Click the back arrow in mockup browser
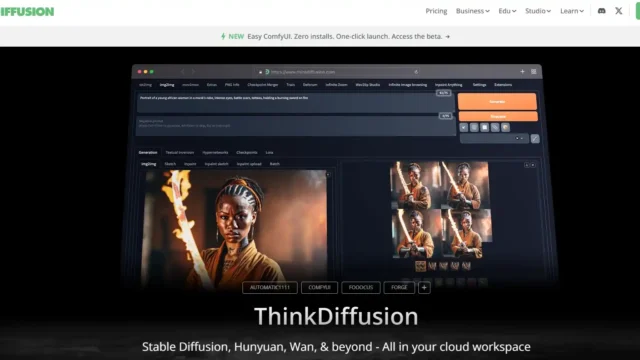Image resolution: width=640 pixels, height=360 pixels. pyautogui.click(x=182, y=71)
